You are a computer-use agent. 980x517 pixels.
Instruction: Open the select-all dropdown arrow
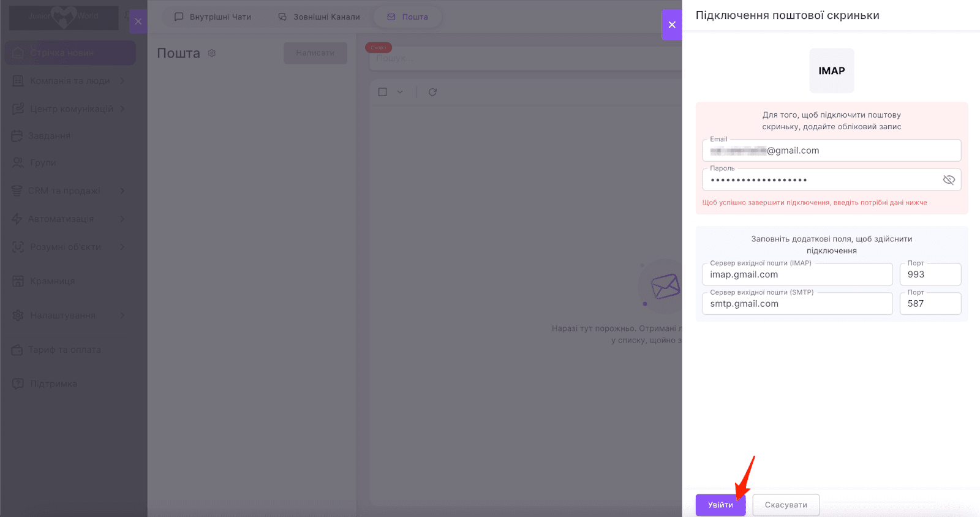click(400, 92)
